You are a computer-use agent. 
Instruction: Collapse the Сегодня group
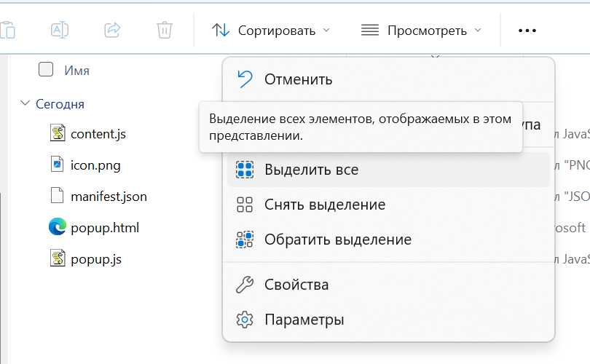tap(25, 103)
